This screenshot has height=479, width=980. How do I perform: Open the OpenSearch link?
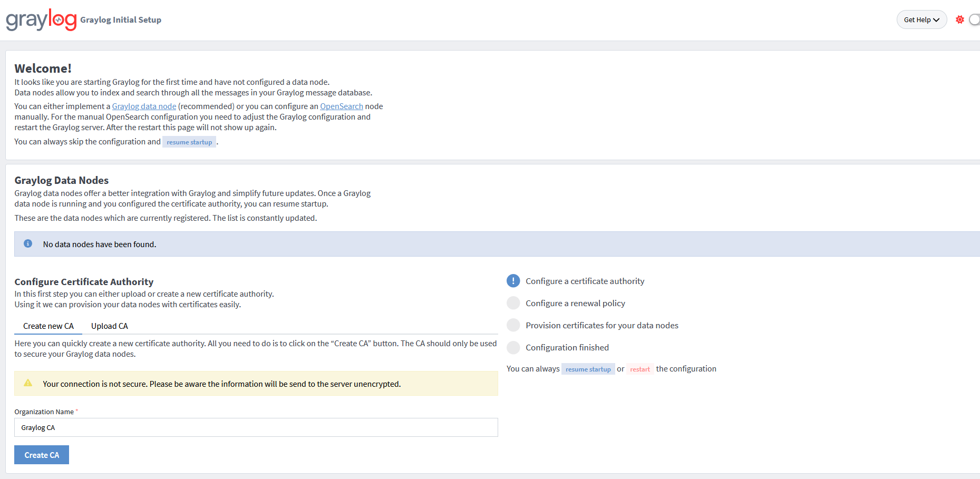(x=342, y=106)
